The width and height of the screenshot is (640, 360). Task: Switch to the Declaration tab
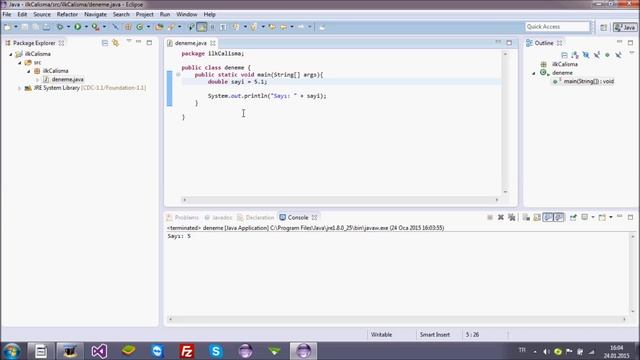click(x=256, y=218)
